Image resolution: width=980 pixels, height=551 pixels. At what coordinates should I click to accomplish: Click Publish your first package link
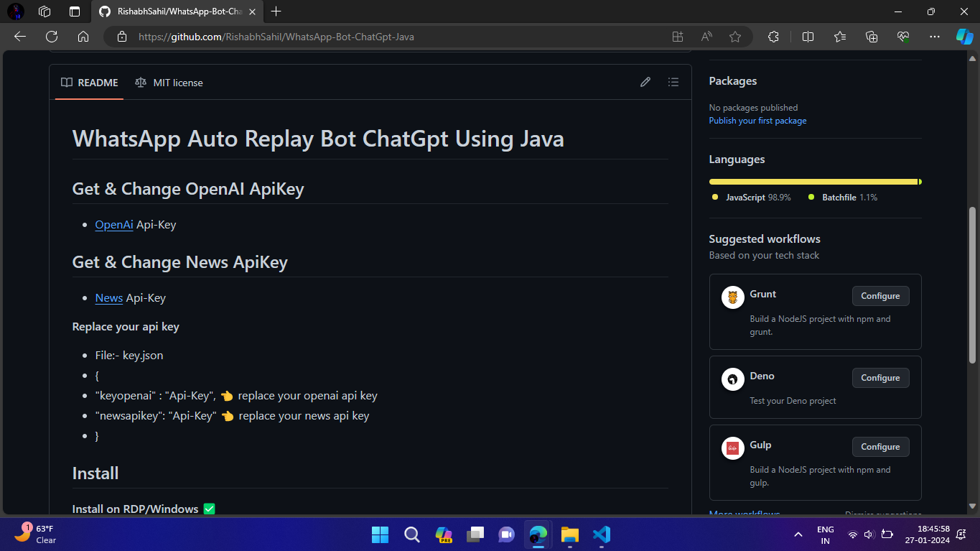[757, 121]
